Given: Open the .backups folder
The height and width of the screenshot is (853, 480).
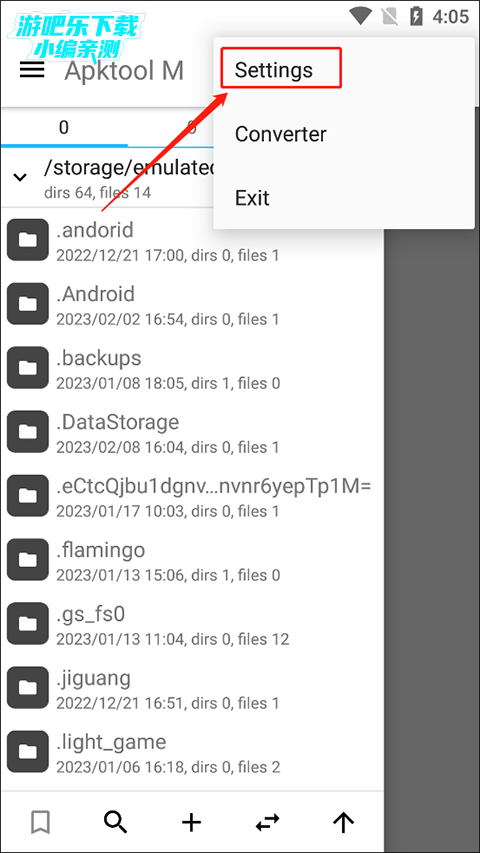Looking at the screenshot, I should 192,368.
